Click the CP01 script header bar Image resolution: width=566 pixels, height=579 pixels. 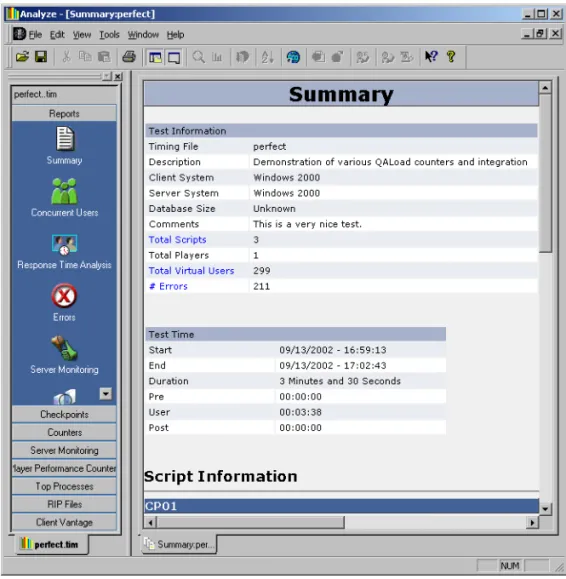click(341, 506)
